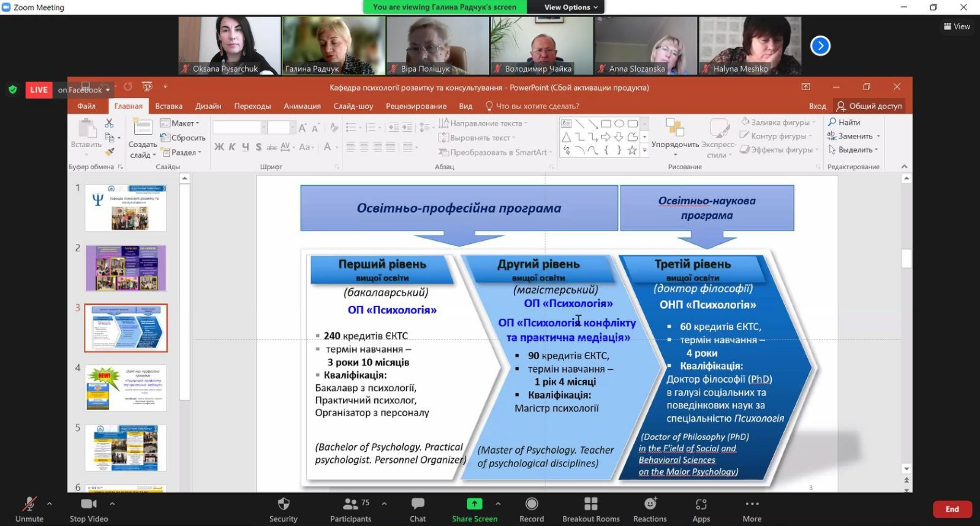Toggle the camera with Stop Video
The image size is (980, 526).
[x=89, y=504]
